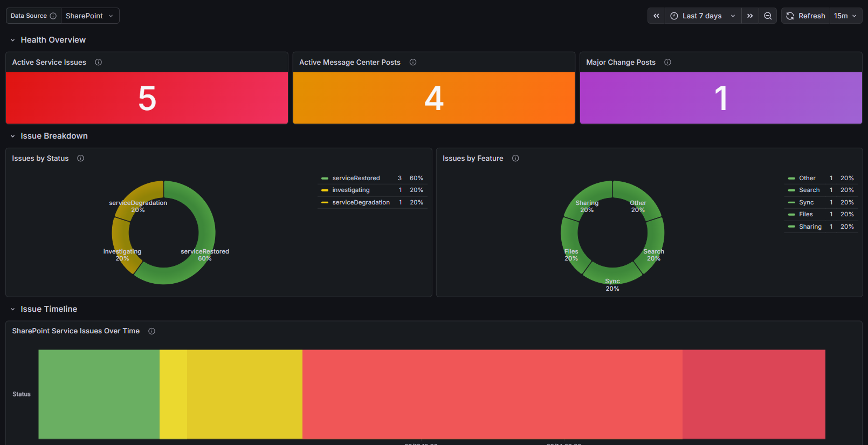Toggle Sync series in feature legend
The width and height of the screenshot is (868, 445).
pos(806,202)
